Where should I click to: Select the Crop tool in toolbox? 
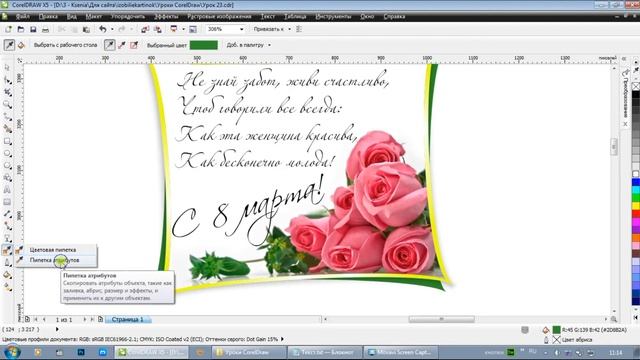tap(7, 92)
